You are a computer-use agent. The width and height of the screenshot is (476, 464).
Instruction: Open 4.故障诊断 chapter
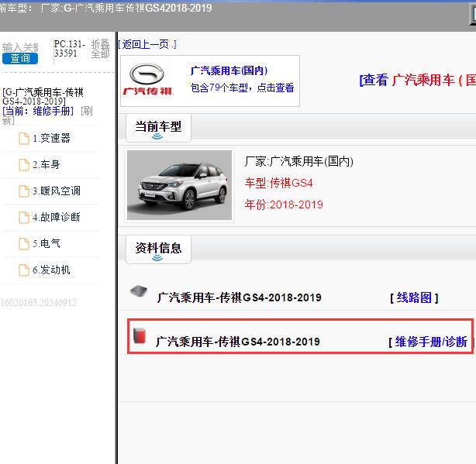pyautogui.click(x=57, y=217)
